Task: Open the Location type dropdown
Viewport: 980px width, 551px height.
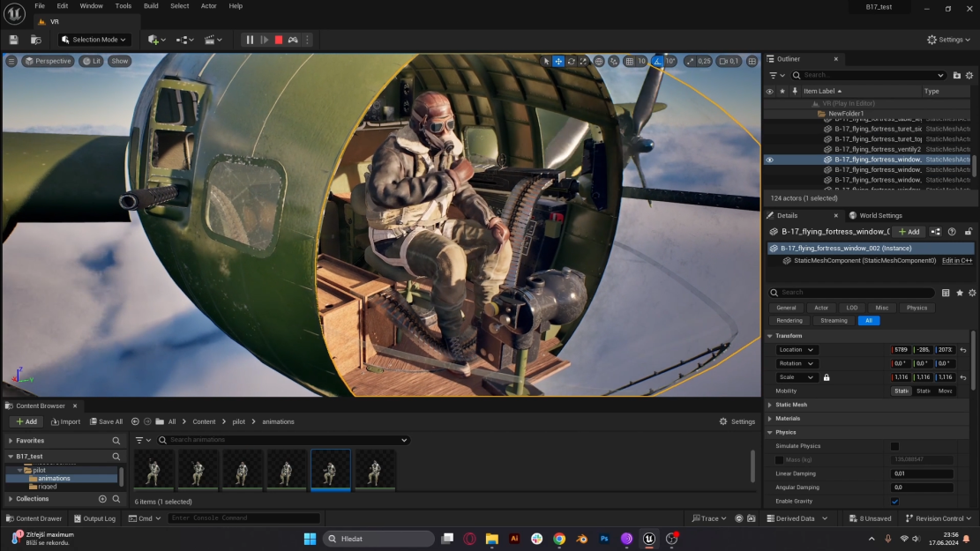Action: [x=796, y=350]
